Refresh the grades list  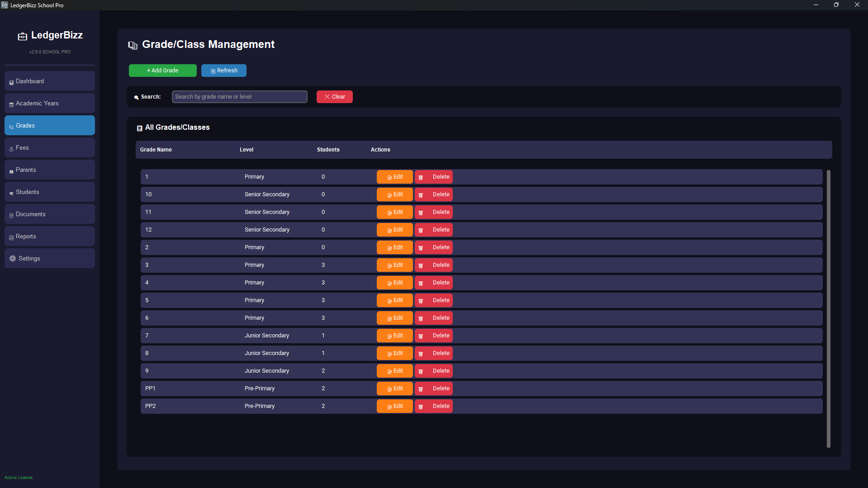pos(224,71)
